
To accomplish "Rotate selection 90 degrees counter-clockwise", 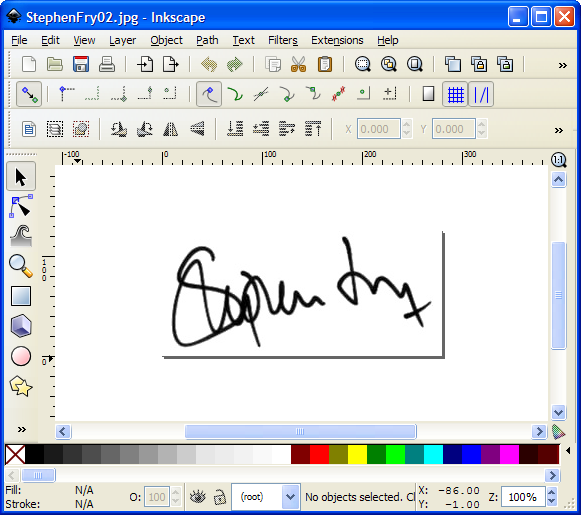I will (x=119, y=129).
